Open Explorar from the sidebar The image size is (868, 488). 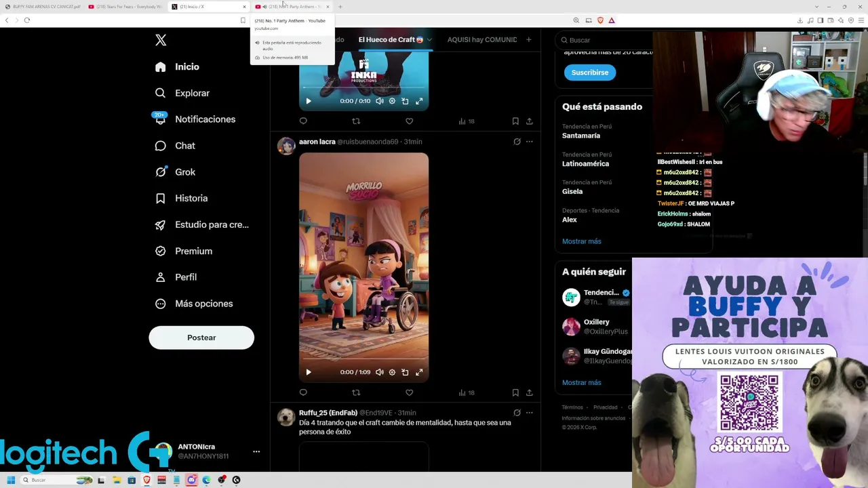(182, 93)
